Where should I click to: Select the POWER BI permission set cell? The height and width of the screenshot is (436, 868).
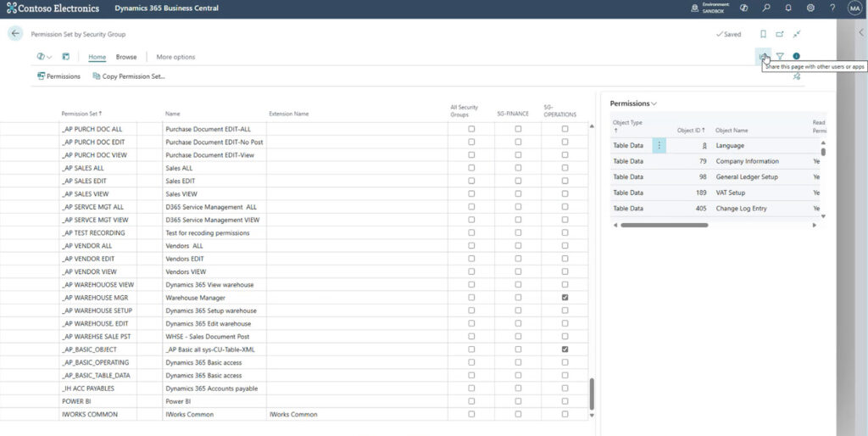tap(97, 401)
